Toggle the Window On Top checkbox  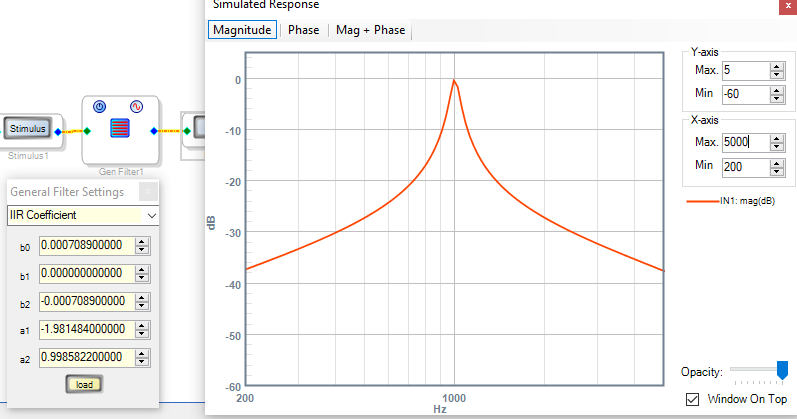[x=692, y=399]
